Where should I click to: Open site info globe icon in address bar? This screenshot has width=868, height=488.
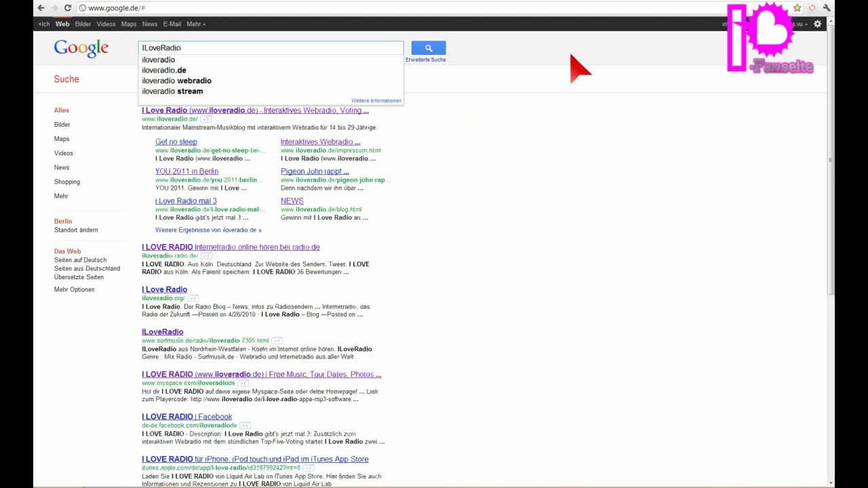tap(82, 8)
